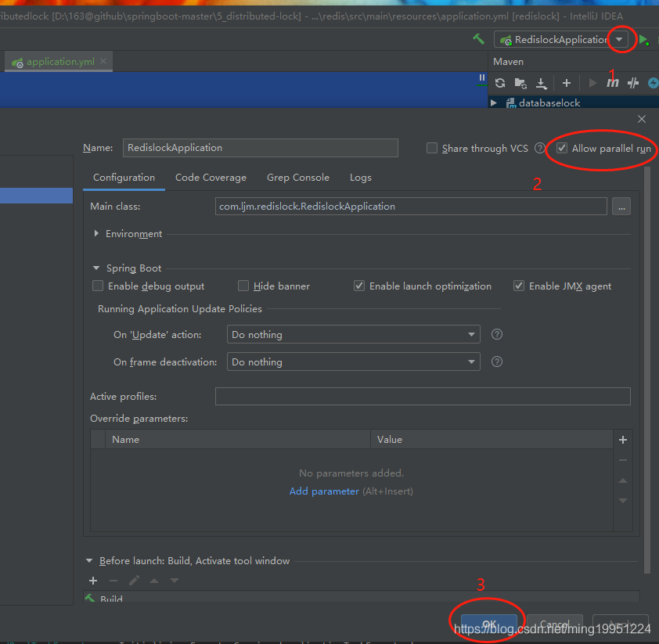Disable the Allow parallel run checkbox
Screen dimensions: 659x644
click(x=562, y=149)
